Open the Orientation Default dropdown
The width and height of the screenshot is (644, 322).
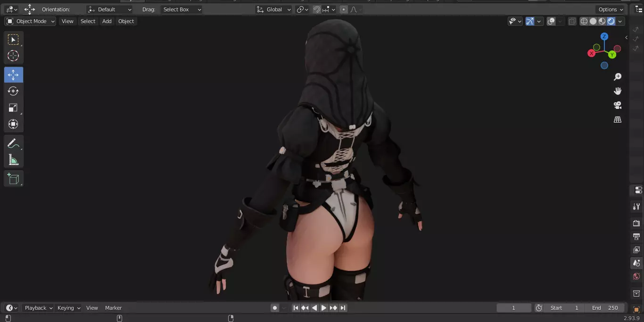110,9
